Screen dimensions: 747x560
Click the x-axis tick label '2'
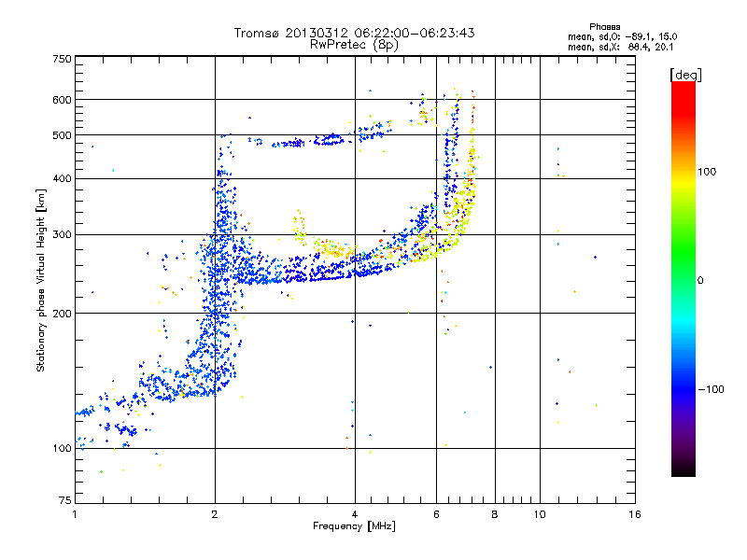pyautogui.click(x=215, y=514)
